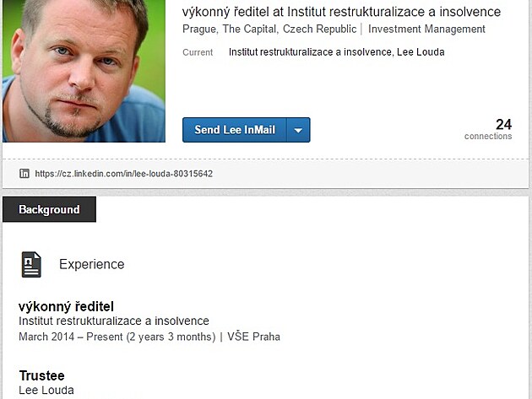Select the Investment Management industry link
Viewport: 532px width, 399px height.
pos(426,29)
